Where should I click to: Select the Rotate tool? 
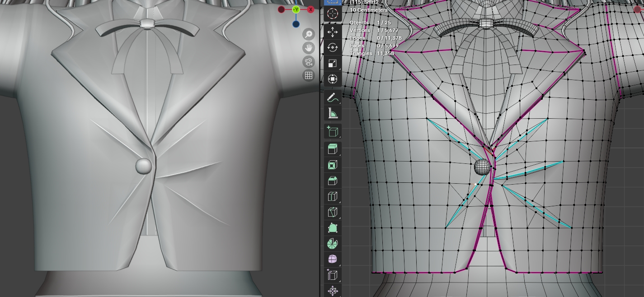pos(333,47)
